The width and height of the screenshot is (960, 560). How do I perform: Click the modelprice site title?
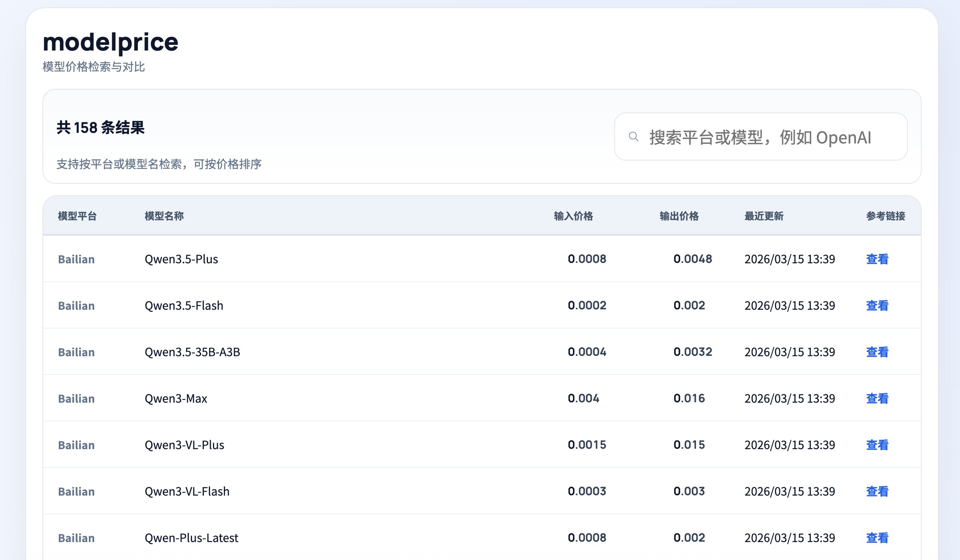point(111,42)
